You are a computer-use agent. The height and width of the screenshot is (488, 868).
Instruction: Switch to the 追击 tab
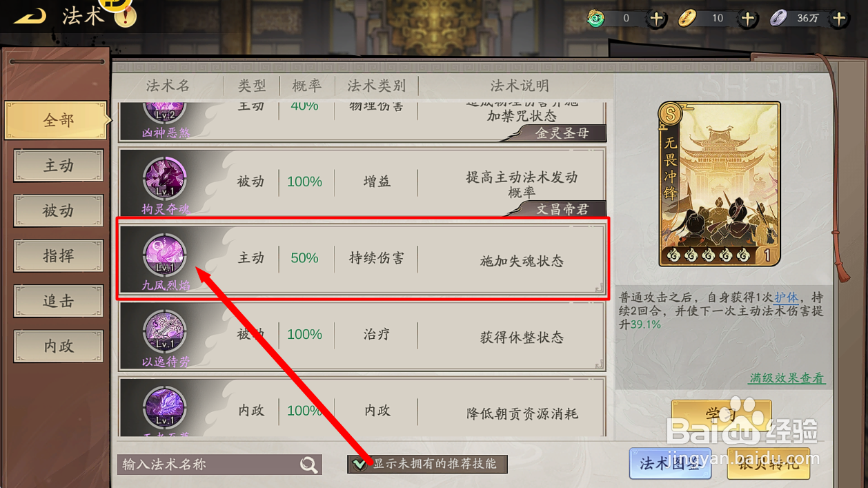click(59, 301)
